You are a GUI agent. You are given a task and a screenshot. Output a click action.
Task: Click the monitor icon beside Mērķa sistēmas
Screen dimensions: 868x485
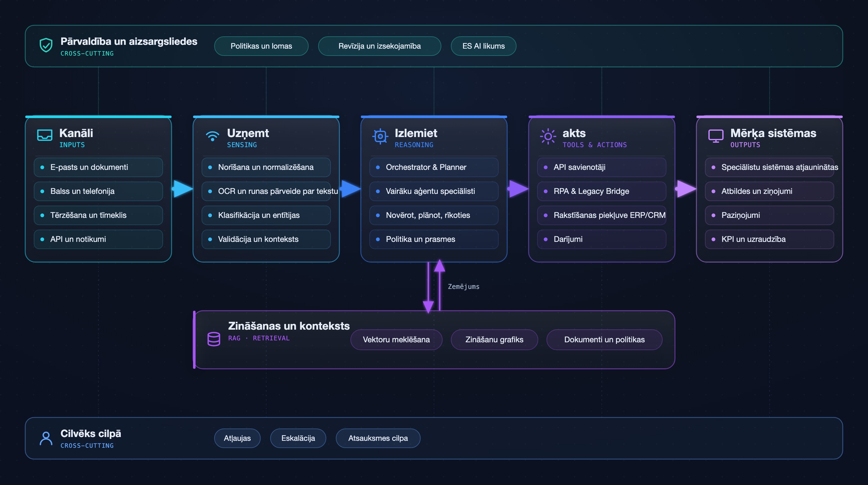point(716,136)
